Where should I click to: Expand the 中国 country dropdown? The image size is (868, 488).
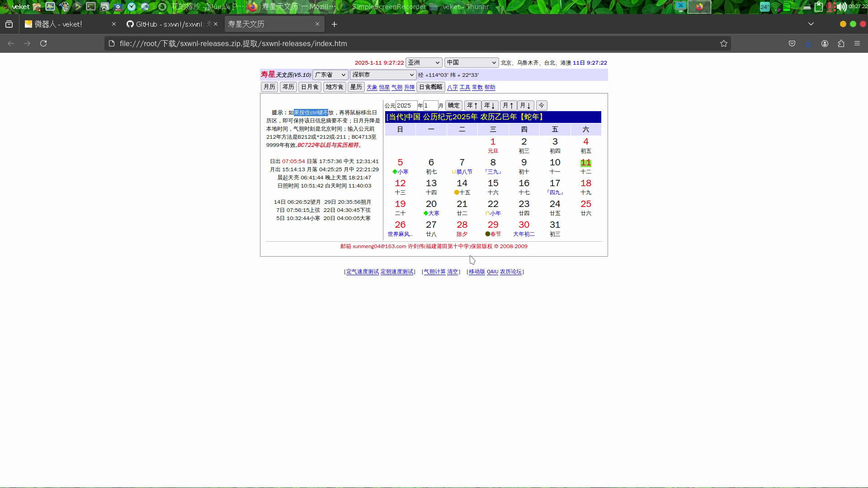[x=472, y=62]
